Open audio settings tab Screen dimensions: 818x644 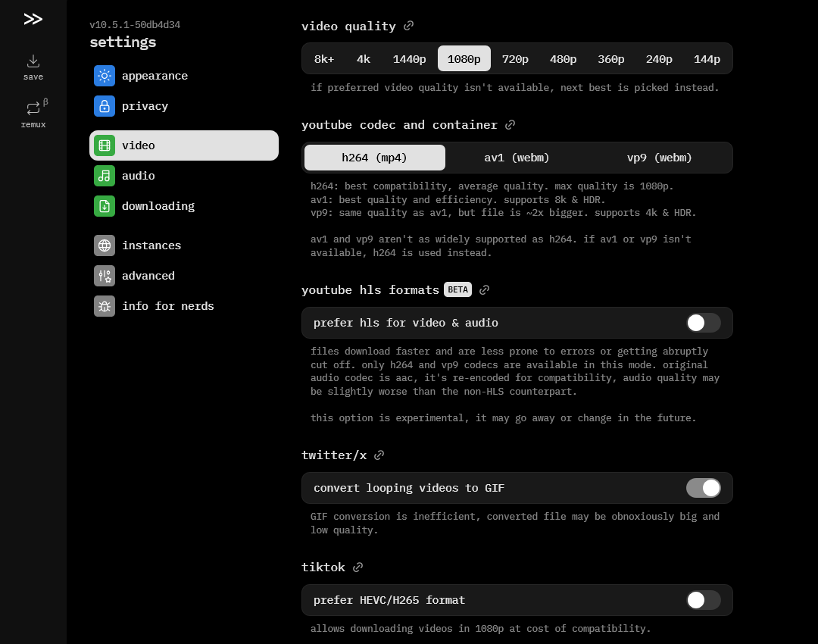[x=183, y=176]
